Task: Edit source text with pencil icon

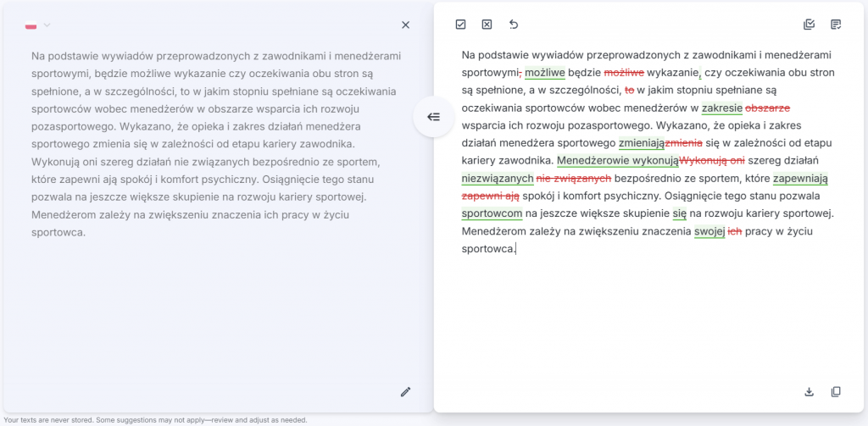Action: pos(405,391)
